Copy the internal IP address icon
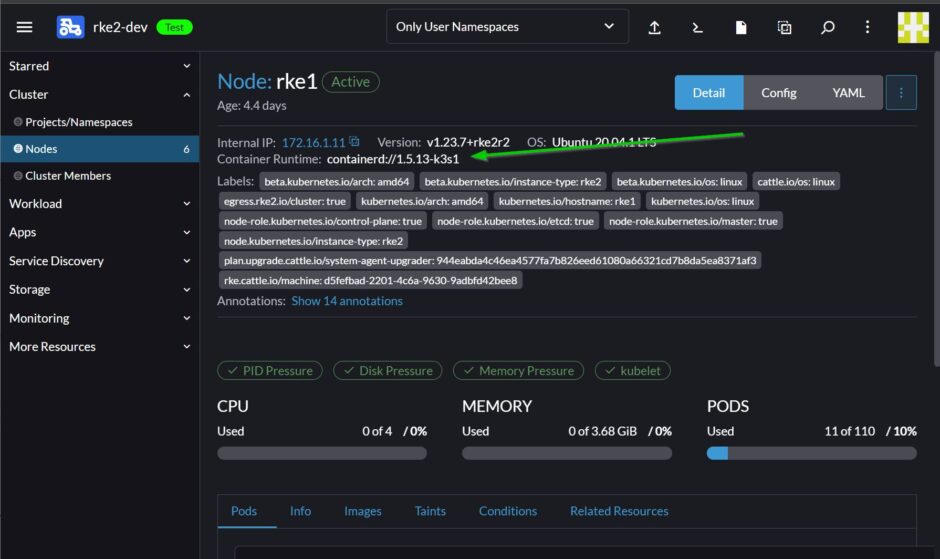The image size is (940, 559). tap(354, 142)
